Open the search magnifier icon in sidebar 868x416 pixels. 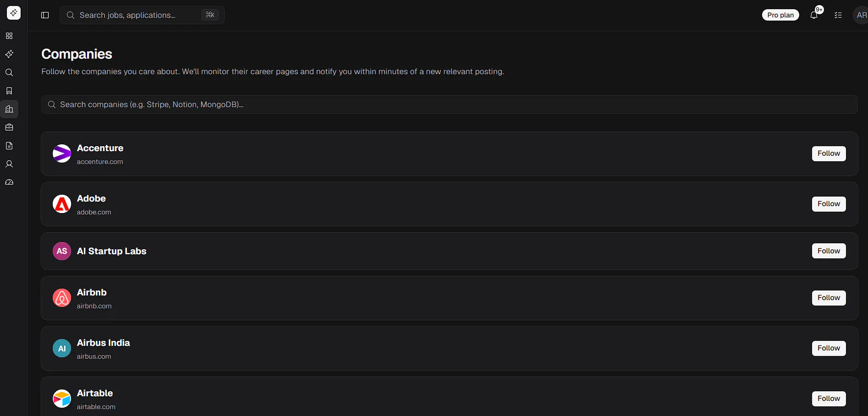point(9,72)
